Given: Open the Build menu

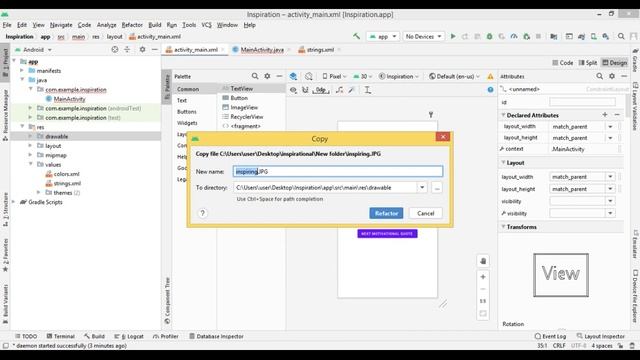Looking at the screenshot, I should 155,25.
